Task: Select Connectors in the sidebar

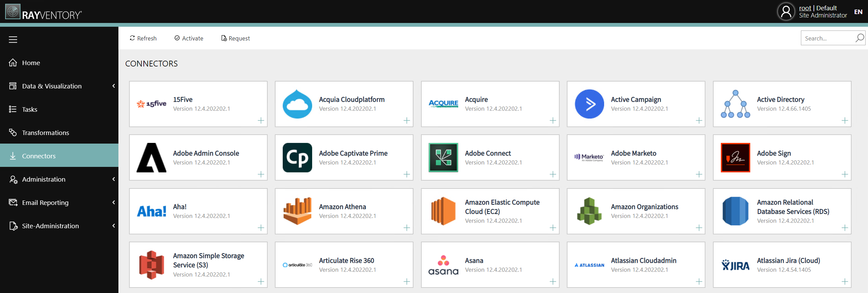Action: 59,156
